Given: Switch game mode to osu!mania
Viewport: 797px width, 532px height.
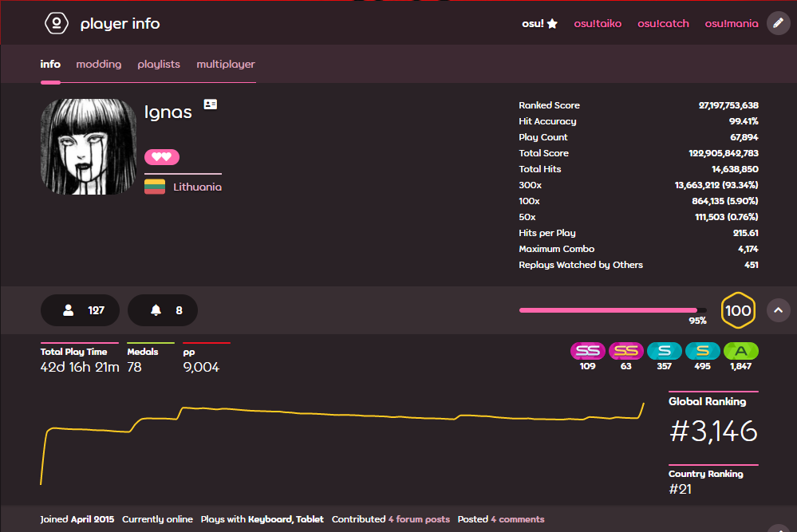Looking at the screenshot, I should coord(732,23).
